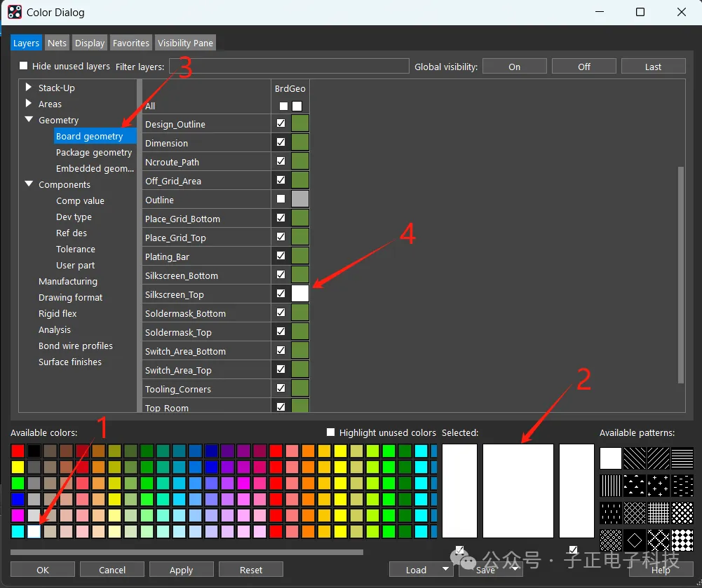702x588 pixels.
Task: Click the Load button
Action: coord(416,570)
